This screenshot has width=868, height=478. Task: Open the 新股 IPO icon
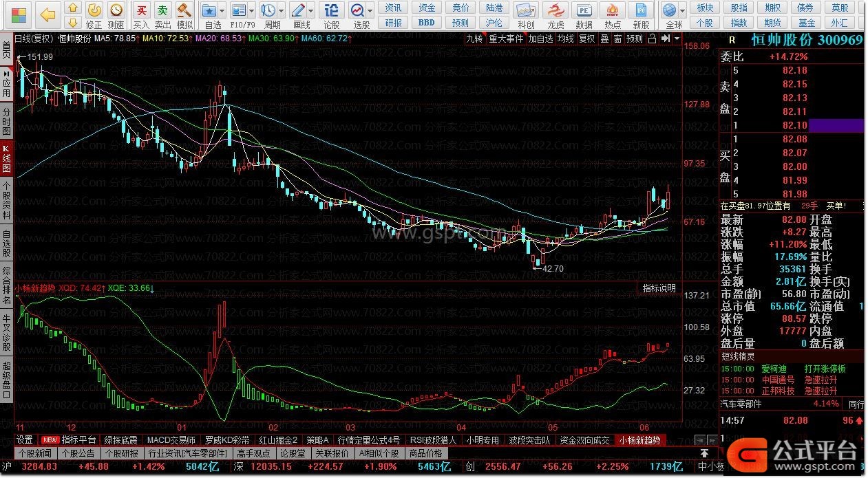(642, 16)
